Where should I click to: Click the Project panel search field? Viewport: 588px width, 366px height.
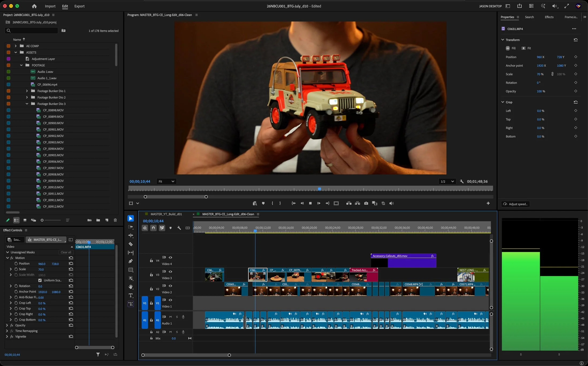[31, 30]
